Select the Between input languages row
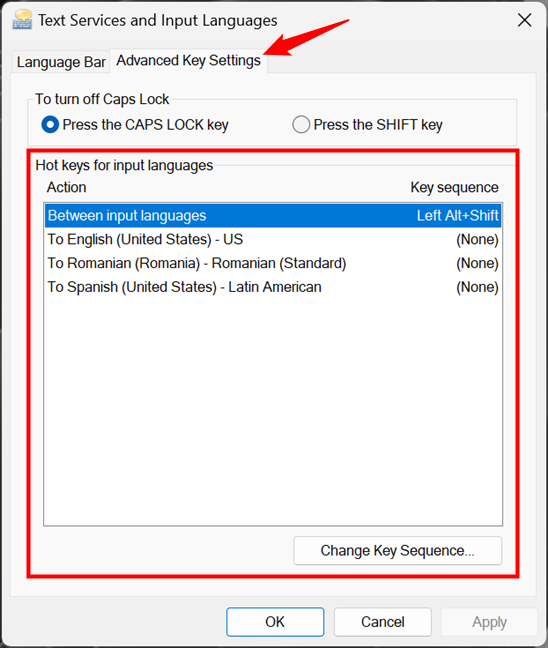 [x=273, y=215]
